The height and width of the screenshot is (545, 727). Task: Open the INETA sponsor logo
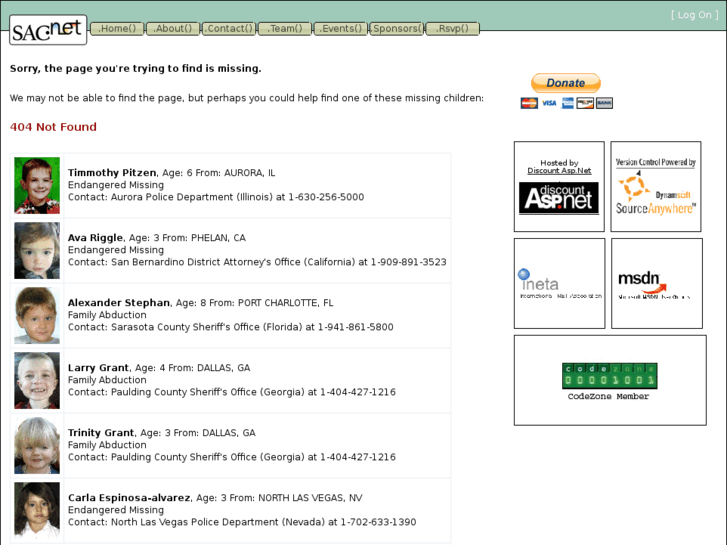coord(559,283)
